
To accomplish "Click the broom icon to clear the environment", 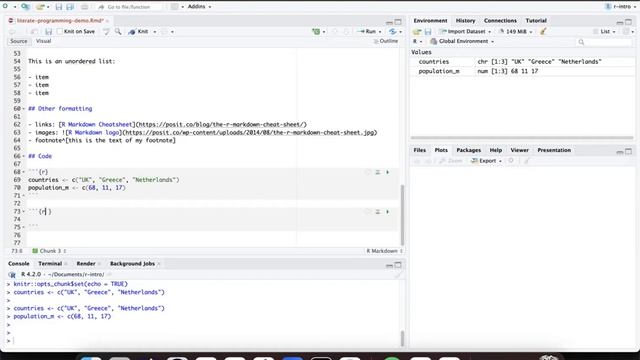I will click(x=543, y=31).
